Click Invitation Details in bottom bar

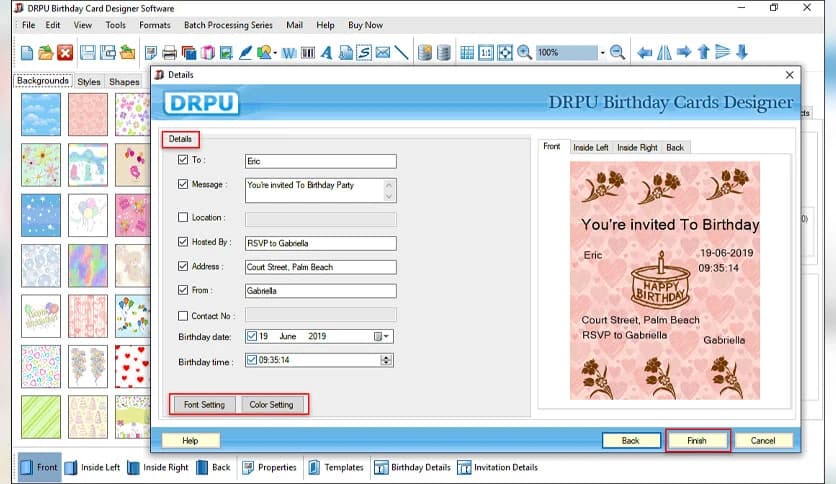click(498, 467)
